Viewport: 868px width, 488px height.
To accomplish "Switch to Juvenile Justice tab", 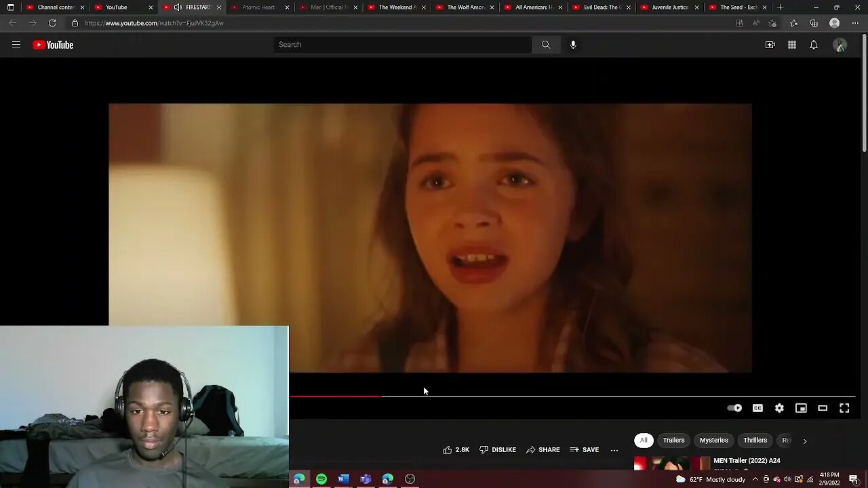I will click(668, 7).
